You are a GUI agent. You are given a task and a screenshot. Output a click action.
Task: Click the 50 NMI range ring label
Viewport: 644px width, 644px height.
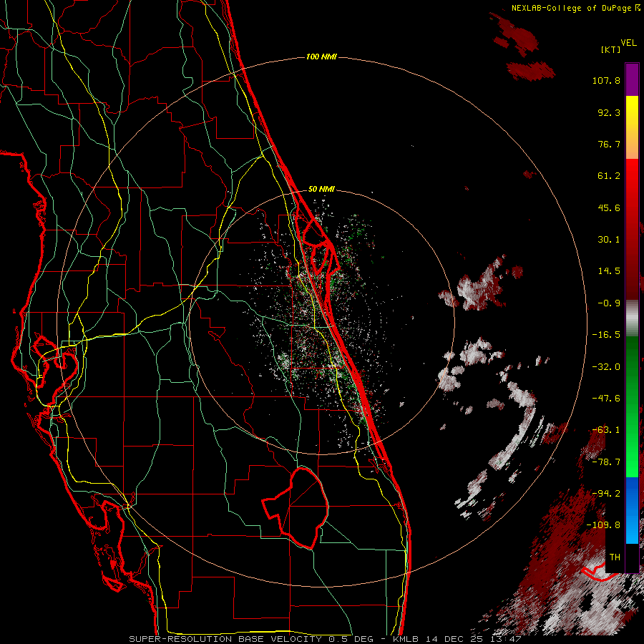point(321,189)
